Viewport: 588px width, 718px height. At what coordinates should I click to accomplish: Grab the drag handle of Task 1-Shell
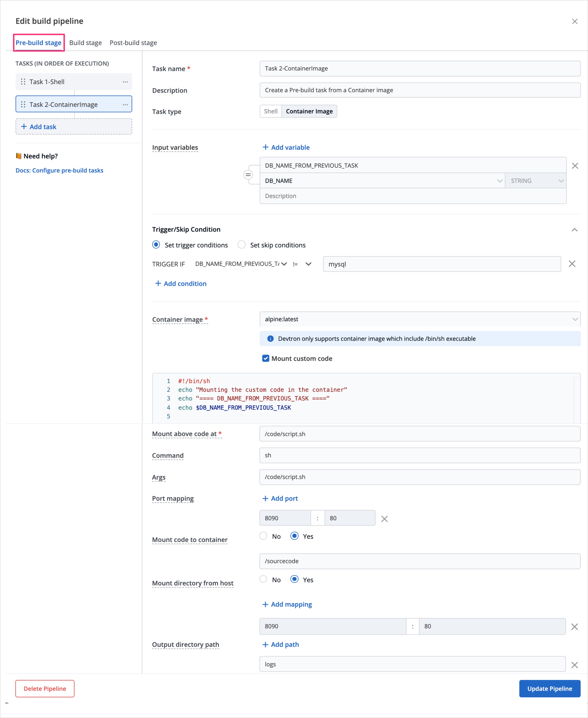click(23, 82)
